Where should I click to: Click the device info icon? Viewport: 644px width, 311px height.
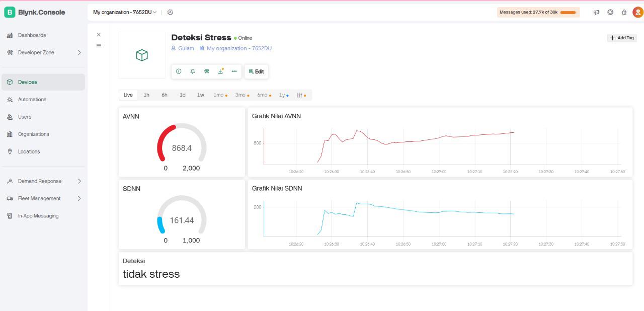tap(179, 71)
